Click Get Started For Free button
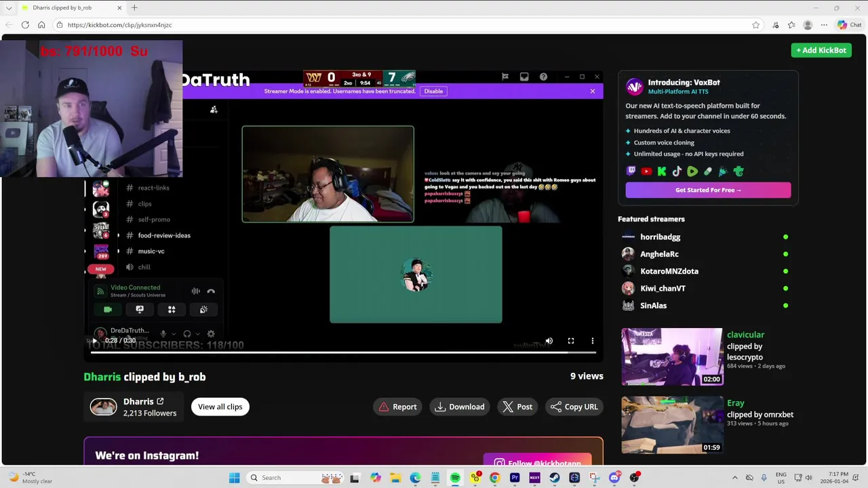 tap(708, 190)
